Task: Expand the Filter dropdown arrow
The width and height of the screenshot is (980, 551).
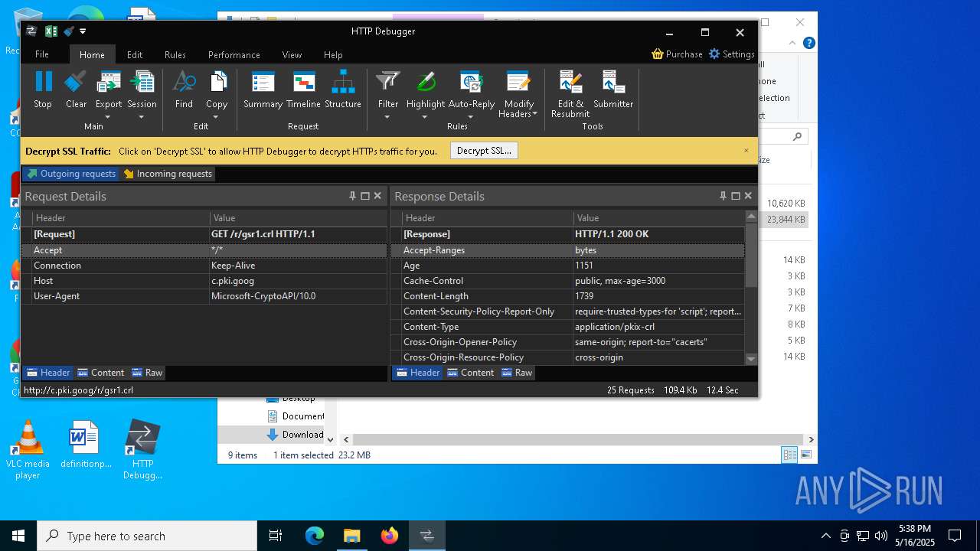Action: [x=387, y=116]
